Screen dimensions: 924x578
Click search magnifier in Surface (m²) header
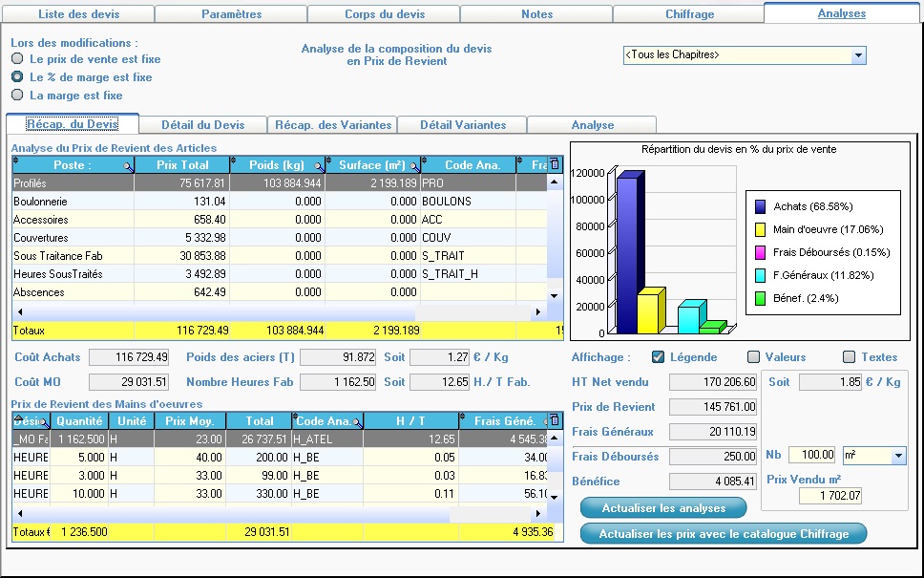(414, 166)
